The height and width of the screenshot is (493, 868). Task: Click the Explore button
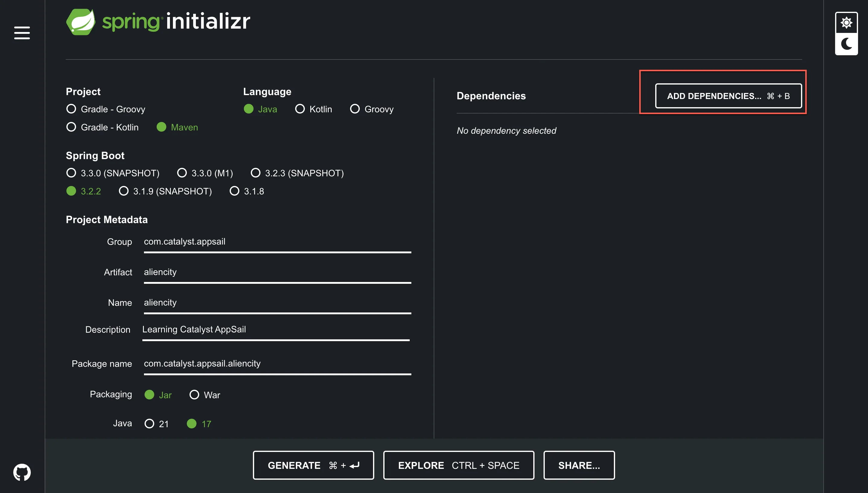[x=458, y=465]
